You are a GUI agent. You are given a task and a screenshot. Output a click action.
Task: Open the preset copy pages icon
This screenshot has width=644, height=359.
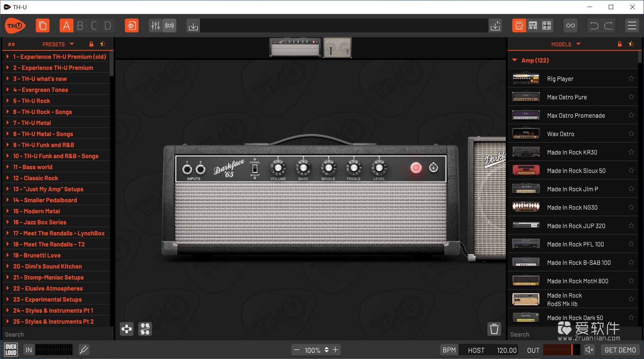coord(43,26)
